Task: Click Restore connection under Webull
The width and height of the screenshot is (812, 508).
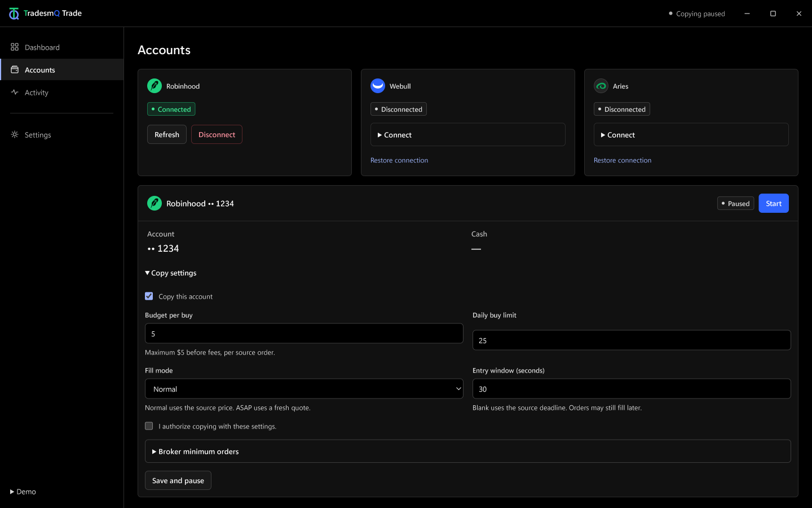Action: [399, 160]
